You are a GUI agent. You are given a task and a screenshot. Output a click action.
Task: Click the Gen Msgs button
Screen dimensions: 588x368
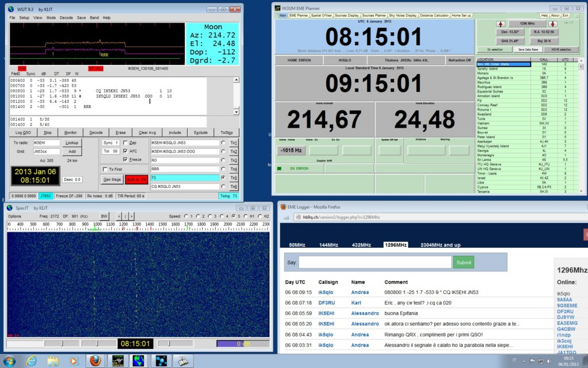pyautogui.click(x=112, y=179)
